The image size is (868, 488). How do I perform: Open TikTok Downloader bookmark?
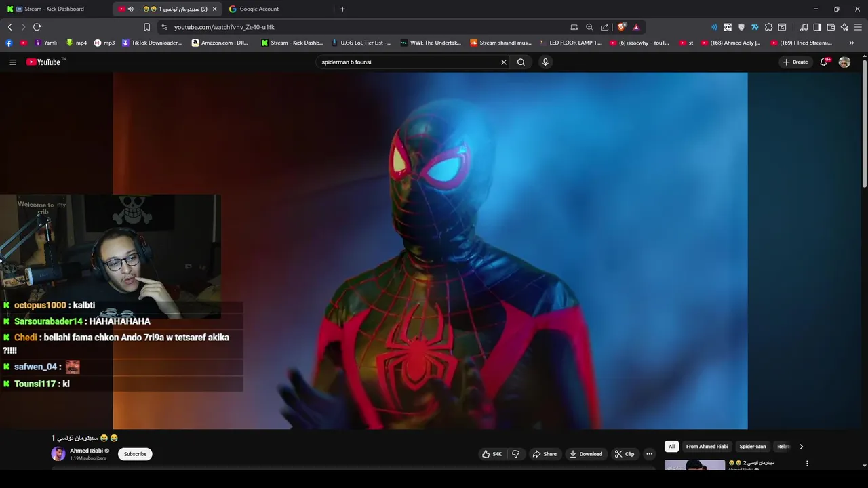[x=152, y=43]
